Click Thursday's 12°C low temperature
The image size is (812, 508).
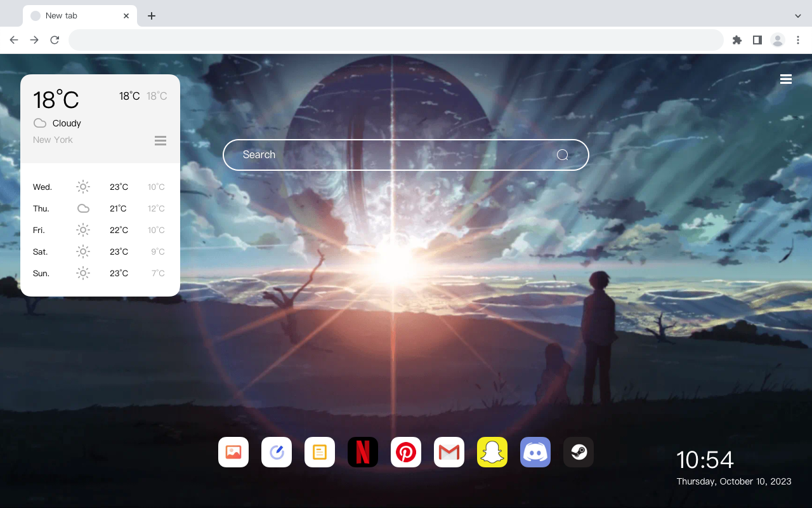coord(156,209)
